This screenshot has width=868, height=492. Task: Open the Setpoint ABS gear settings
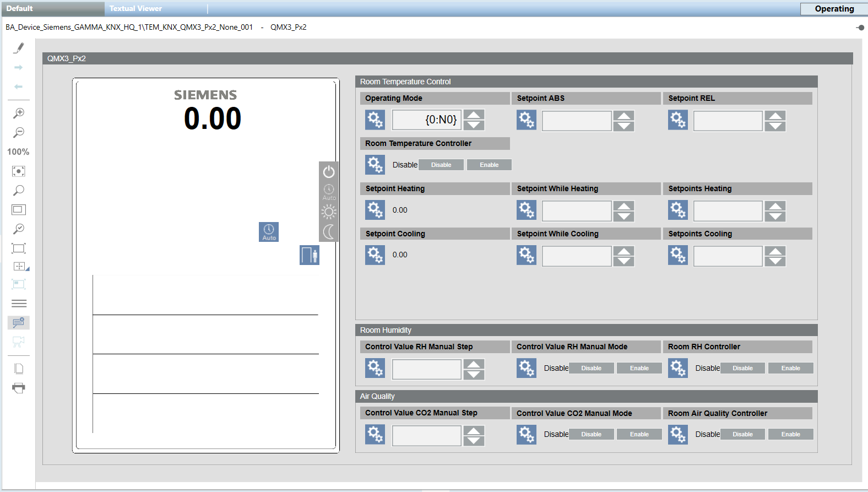click(527, 120)
